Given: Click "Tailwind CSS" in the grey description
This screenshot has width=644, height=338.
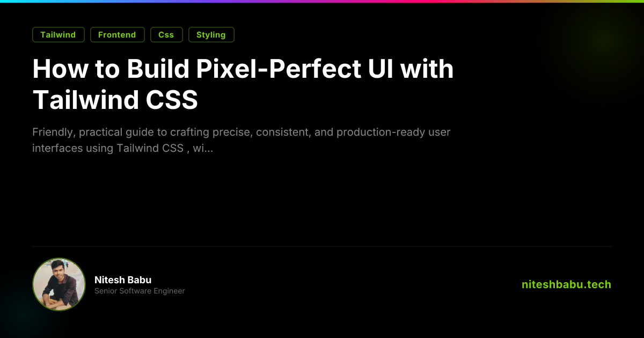Looking at the screenshot, I should (x=150, y=148).
